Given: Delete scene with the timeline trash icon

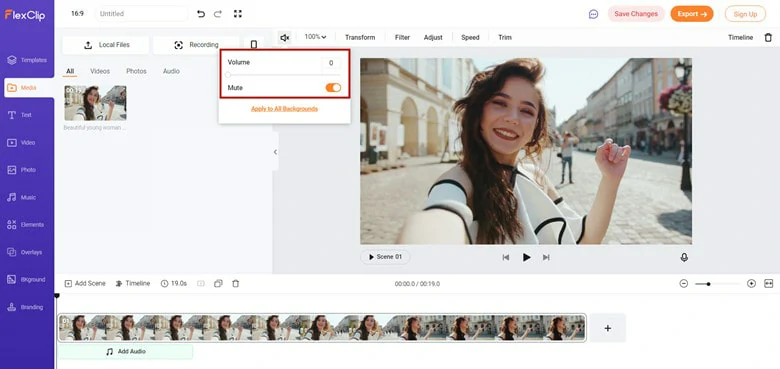Looking at the screenshot, I should point(236,283).
